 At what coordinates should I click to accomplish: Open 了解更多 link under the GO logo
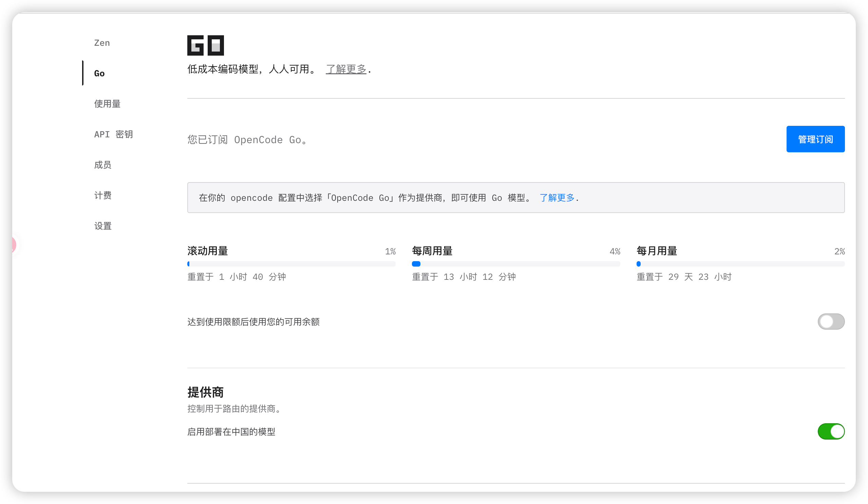[x=346, y=69]
